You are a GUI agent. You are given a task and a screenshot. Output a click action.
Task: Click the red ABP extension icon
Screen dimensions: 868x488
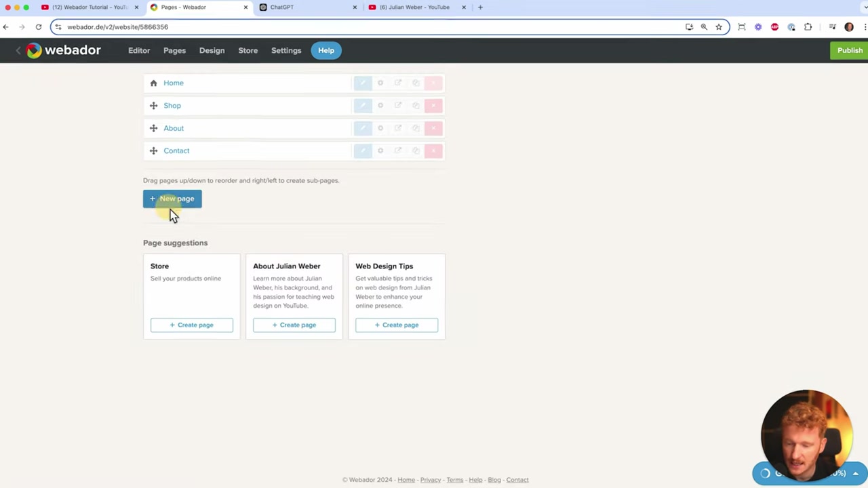[x=774, y=27]
